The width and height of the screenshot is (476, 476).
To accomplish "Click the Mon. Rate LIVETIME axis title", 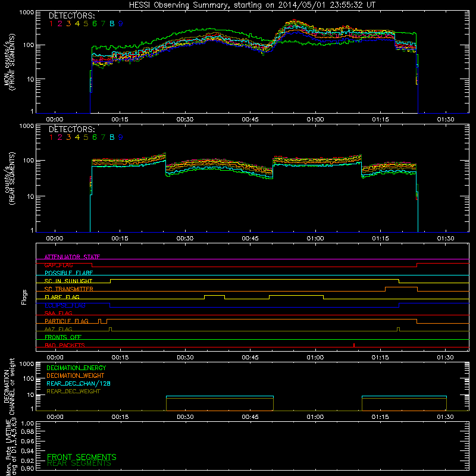I will click(11, 447).
